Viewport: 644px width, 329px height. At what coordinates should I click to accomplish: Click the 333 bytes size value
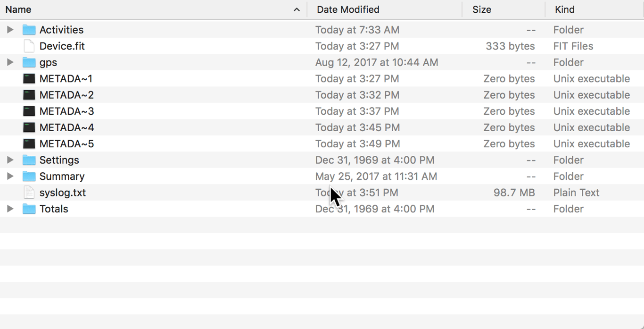coord(510,46)
